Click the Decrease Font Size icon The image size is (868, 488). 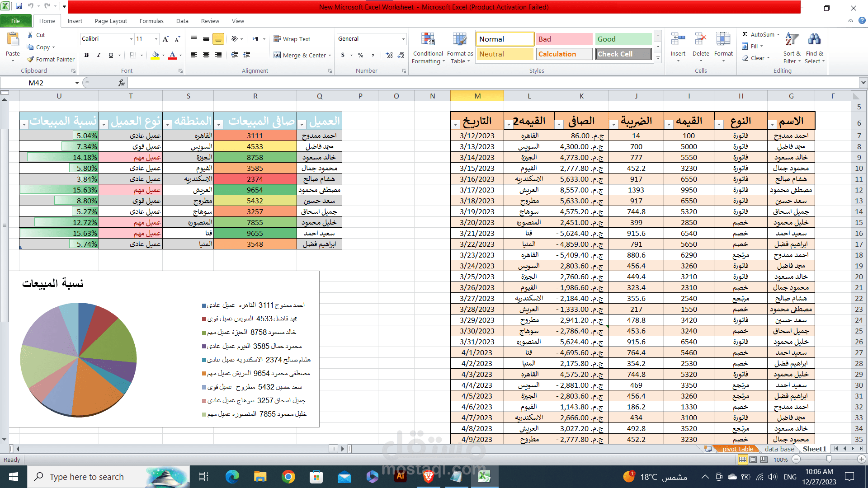(177, 39)
